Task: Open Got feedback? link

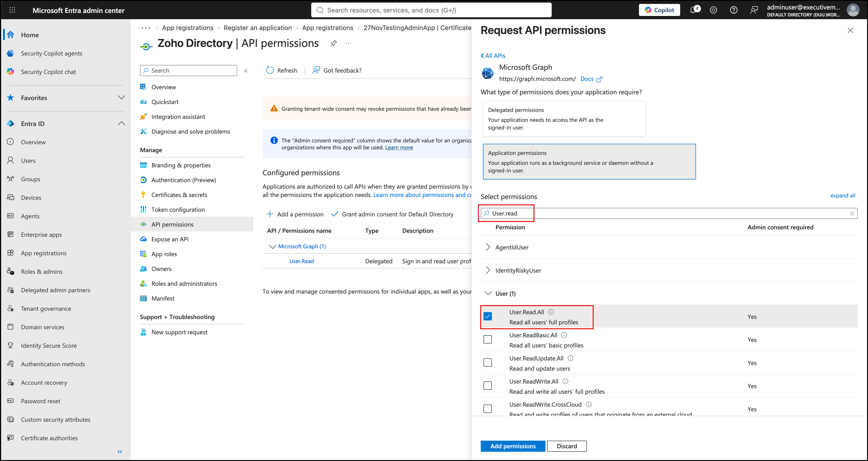Action: 337,70
